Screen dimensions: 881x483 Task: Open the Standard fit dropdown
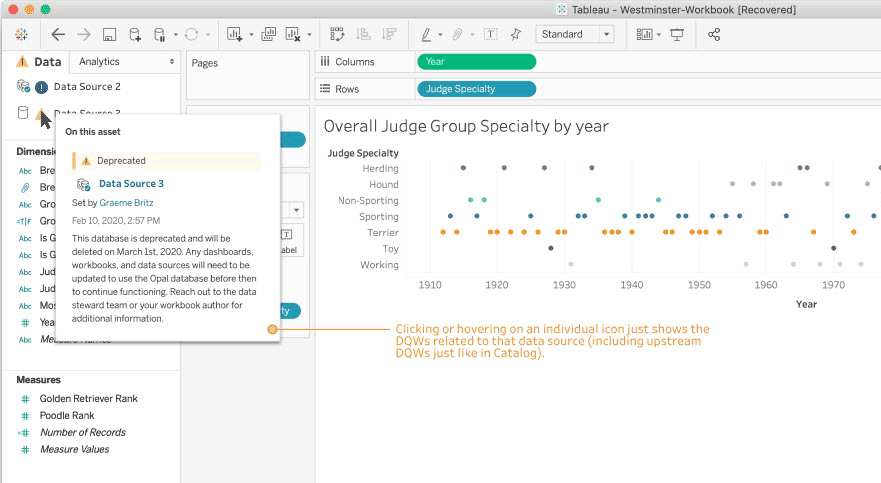(574, 34)
